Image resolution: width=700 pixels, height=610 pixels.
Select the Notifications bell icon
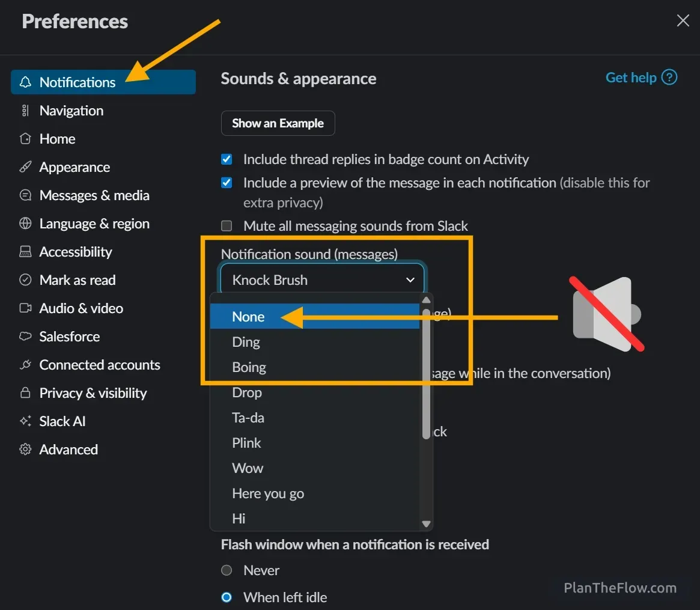point(25,82)
